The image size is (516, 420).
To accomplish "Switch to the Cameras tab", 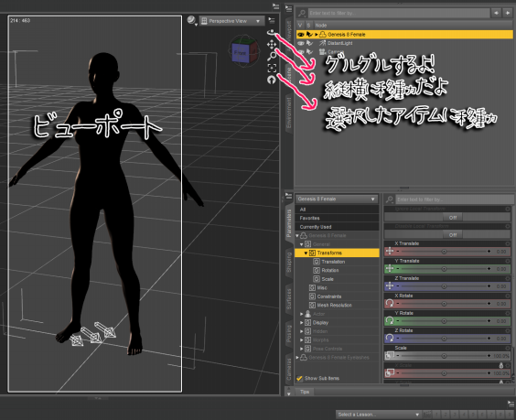I will pos(288,368).
